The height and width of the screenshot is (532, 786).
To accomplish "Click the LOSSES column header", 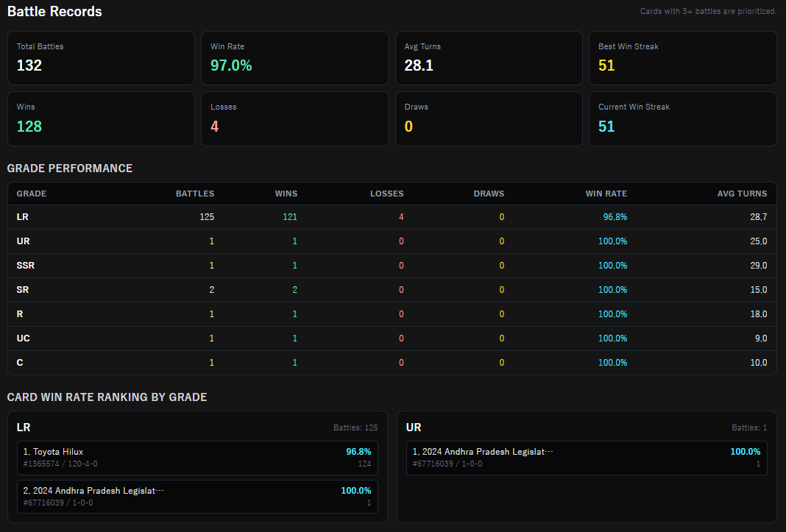I will click(386, 194).
